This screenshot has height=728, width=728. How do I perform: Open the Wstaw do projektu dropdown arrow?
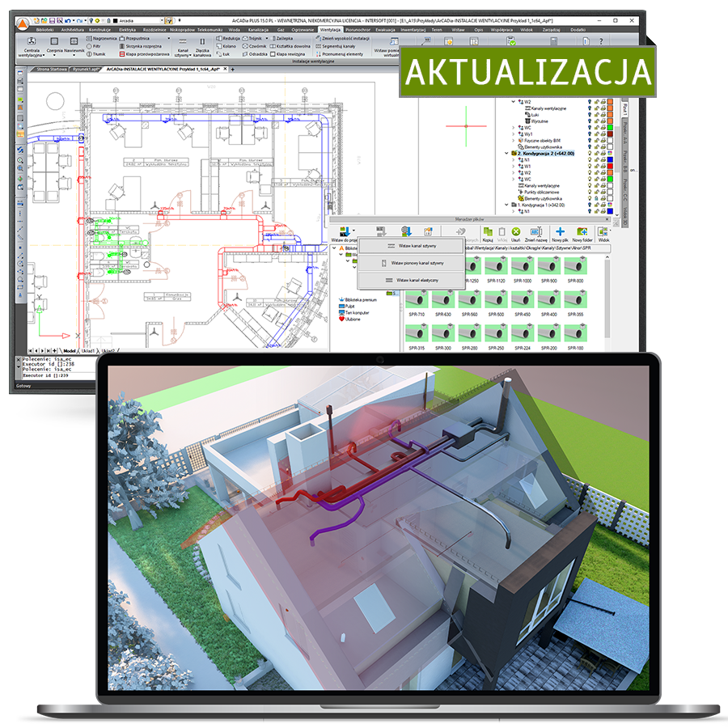[353, 231]
